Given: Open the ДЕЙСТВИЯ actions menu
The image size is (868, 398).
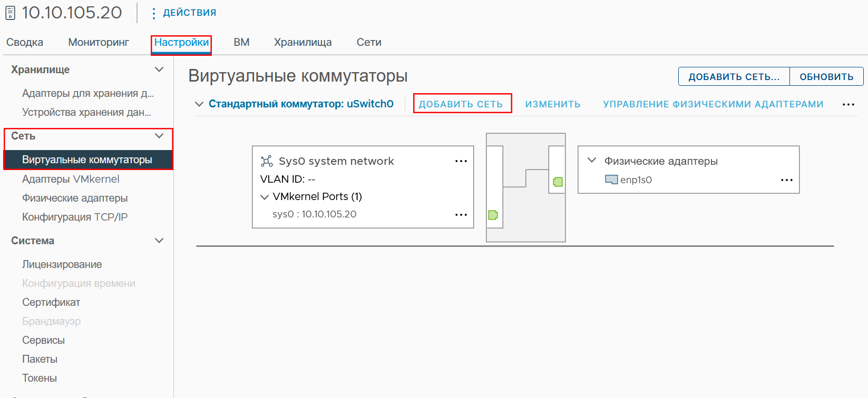Looking at the screenshot, I should [184, 13].
